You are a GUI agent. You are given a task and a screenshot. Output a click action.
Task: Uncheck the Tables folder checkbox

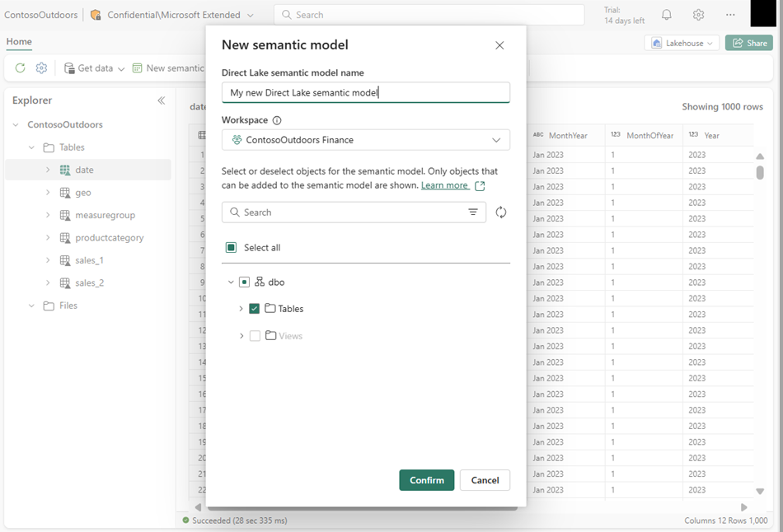(255, 309)
